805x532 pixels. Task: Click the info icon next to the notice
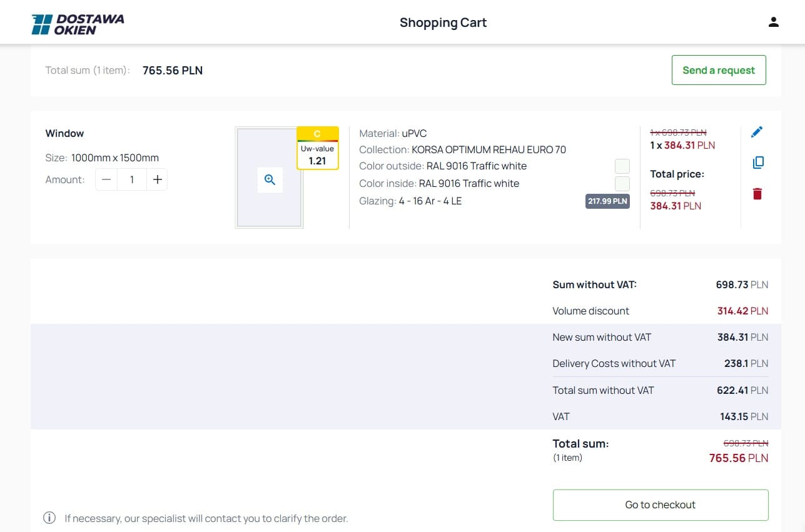49,517
